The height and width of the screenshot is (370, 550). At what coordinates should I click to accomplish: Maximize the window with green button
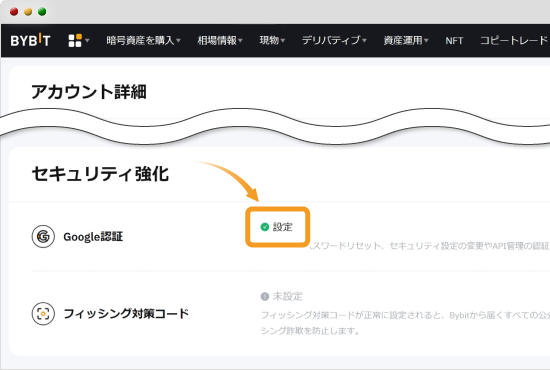pos(42,12)
